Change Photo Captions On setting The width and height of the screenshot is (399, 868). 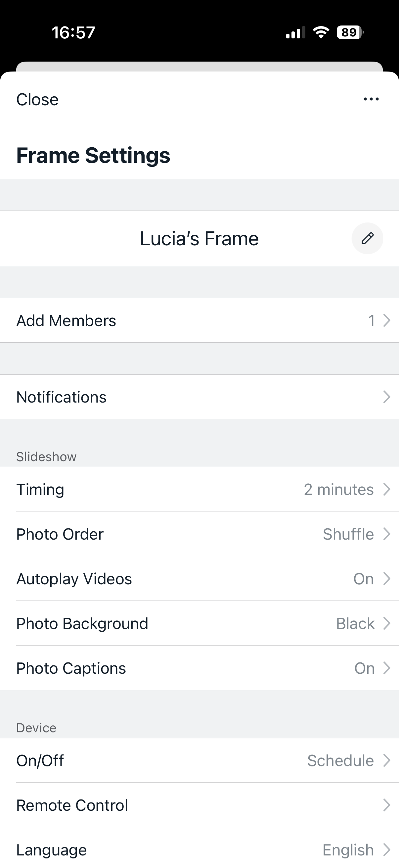[364, 668]
